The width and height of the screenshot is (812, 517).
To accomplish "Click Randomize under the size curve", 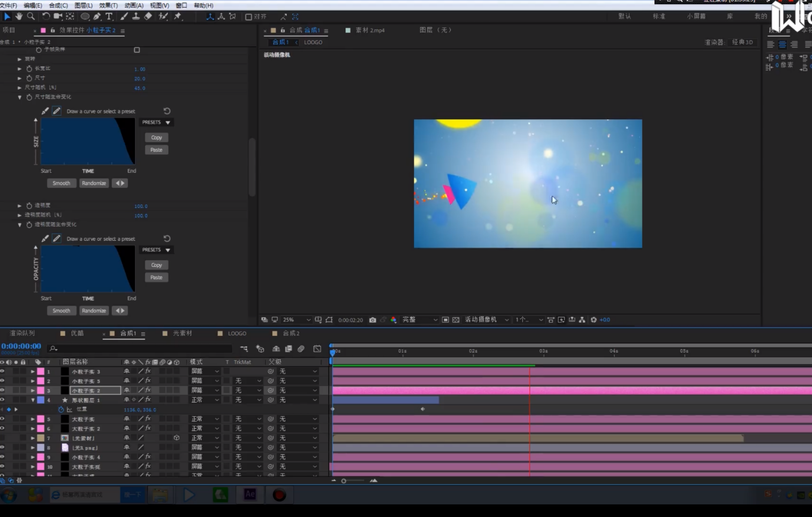I will [94, 183].
